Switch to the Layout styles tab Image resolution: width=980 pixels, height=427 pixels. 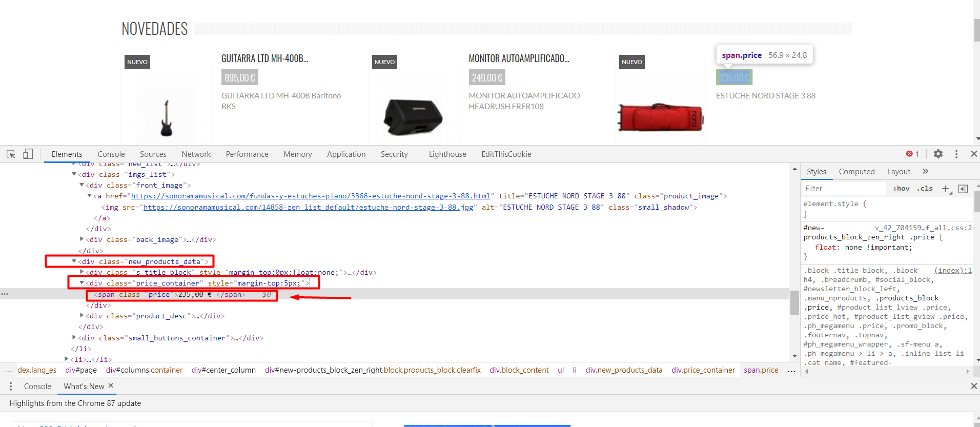(899, 171)
